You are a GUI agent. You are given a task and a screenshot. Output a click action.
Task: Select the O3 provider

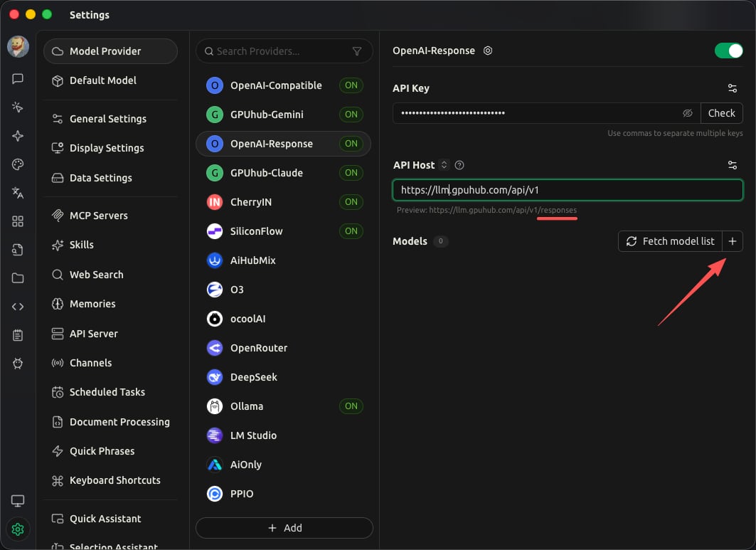pyautogui.click(x=284, y=290)
